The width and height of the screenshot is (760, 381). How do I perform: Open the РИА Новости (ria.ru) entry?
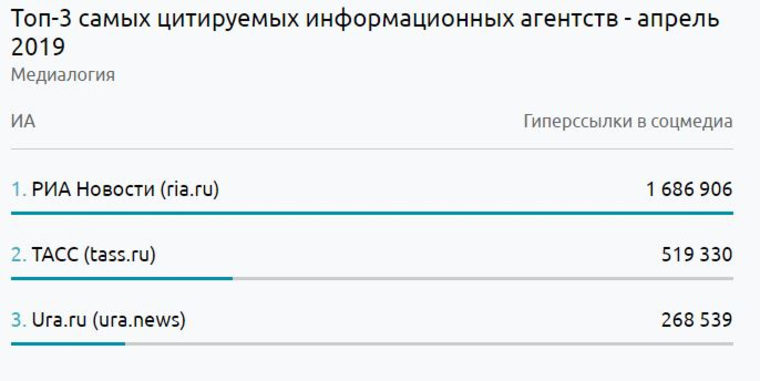pyautogui.click(x=126, y=189)
